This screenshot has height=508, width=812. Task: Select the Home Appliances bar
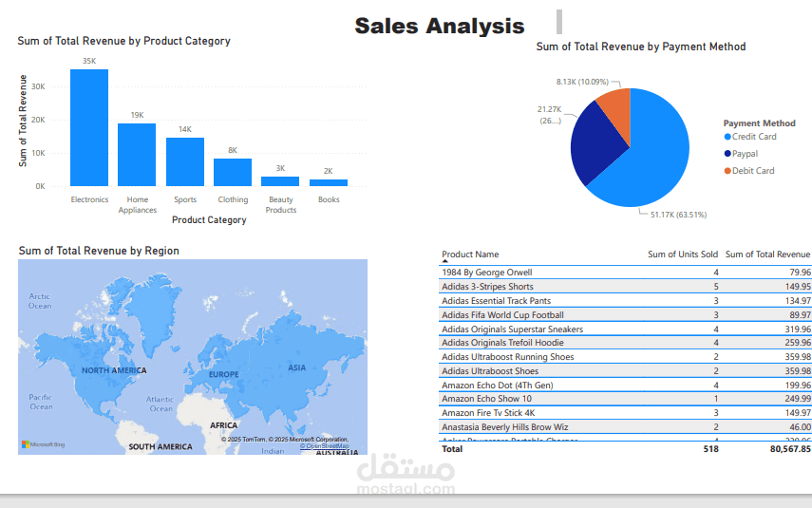click(x=137, y=155)
